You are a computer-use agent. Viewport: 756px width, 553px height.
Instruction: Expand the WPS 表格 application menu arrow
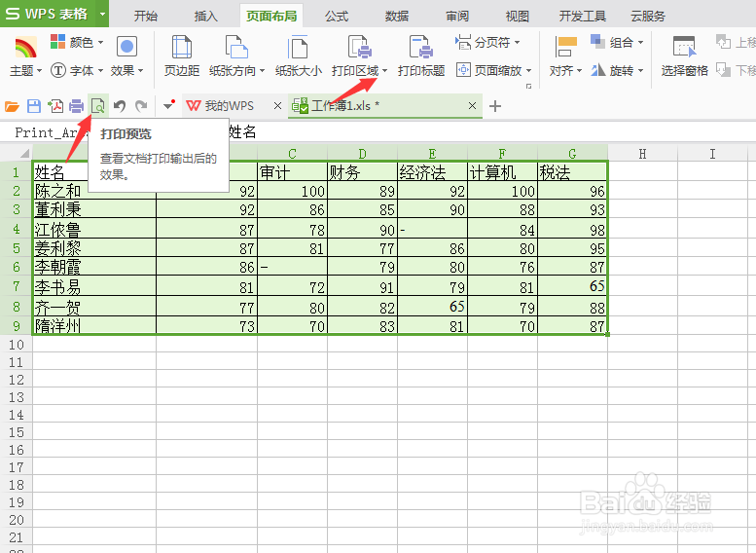coord(102,14)
